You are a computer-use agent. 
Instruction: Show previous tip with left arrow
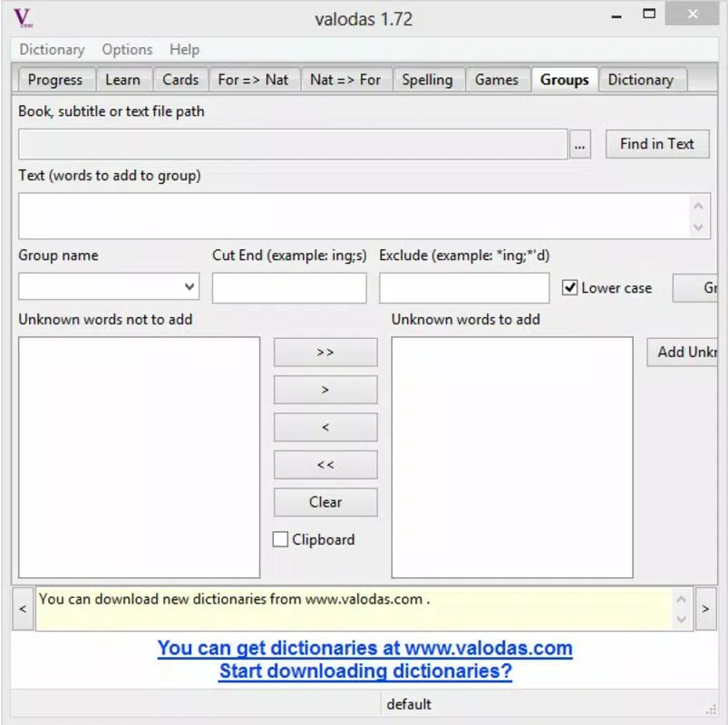click(x=23, y=608)
